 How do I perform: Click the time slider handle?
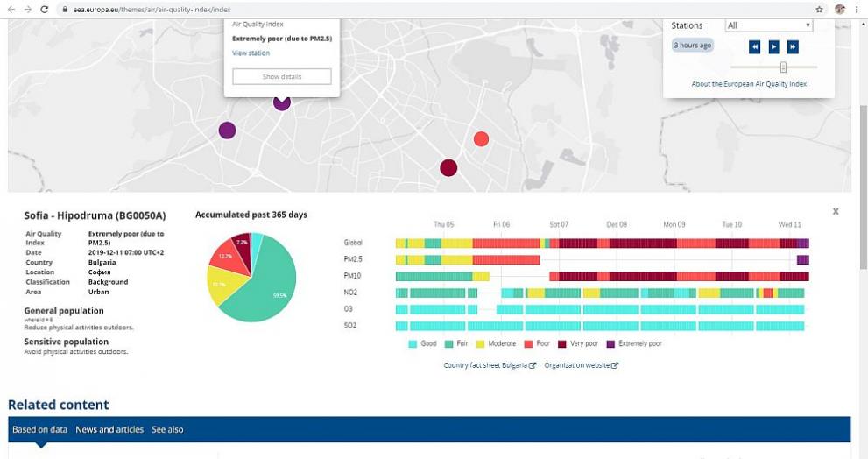(x=783, y=67)
